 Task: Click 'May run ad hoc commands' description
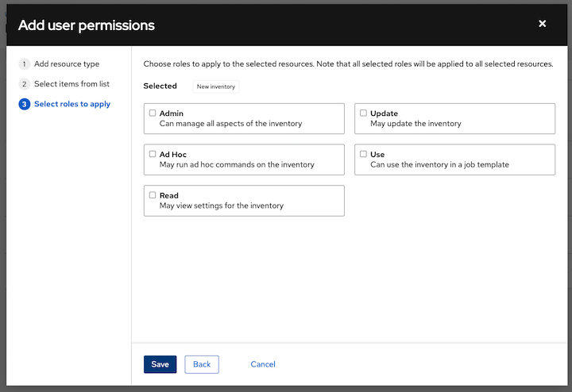237,165
